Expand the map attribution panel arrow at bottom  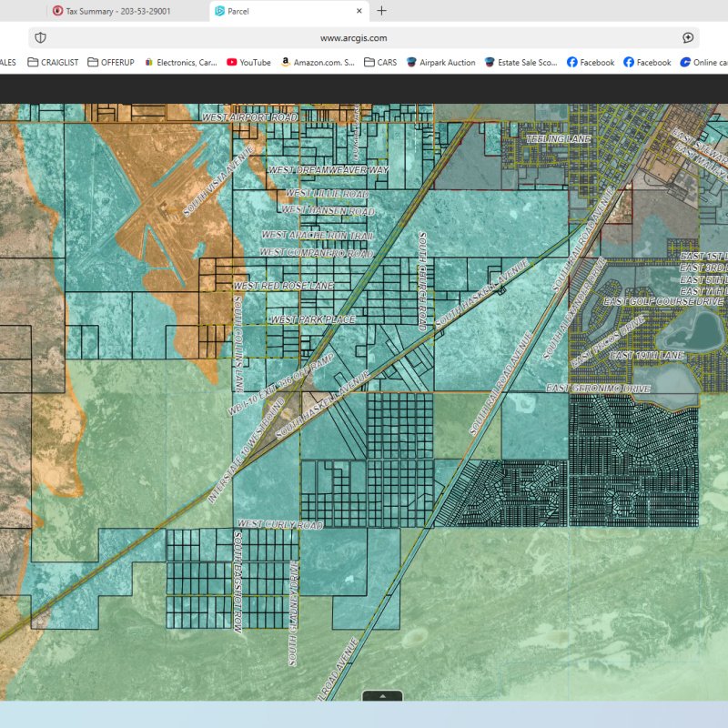coord(383,696)
